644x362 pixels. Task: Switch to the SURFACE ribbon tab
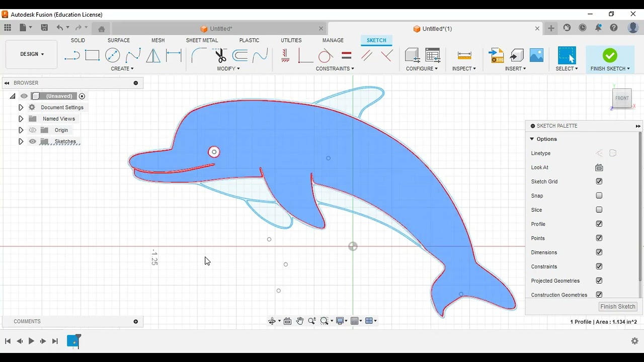tap(119, 40)
